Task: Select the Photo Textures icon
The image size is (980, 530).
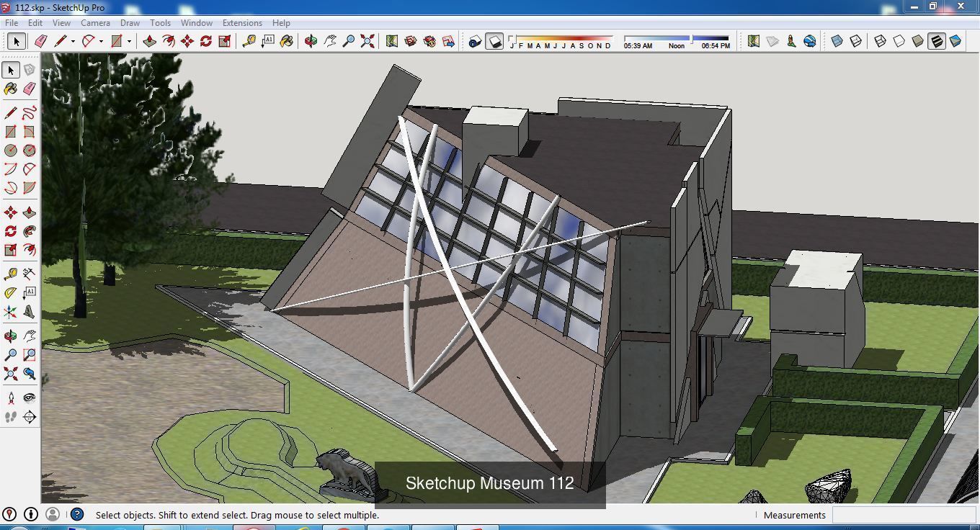Action: click(791, 41)
